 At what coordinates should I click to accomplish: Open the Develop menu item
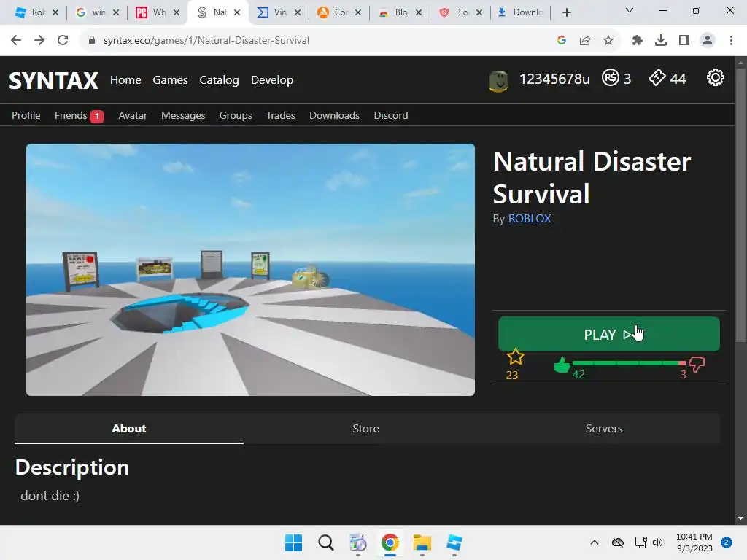[x=272, y=80]
